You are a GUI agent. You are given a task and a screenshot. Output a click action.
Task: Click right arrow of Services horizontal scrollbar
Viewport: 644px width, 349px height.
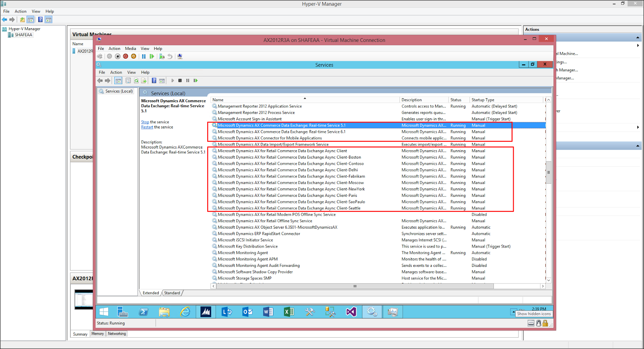543,286
